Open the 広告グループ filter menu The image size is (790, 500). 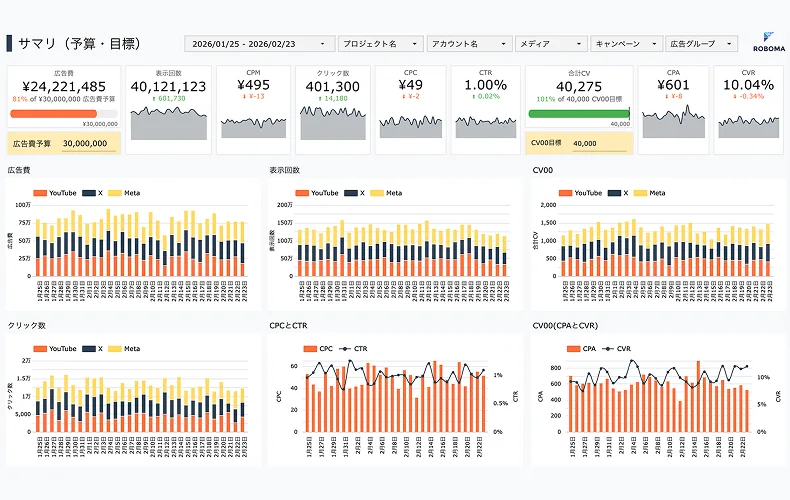[701, 44]
